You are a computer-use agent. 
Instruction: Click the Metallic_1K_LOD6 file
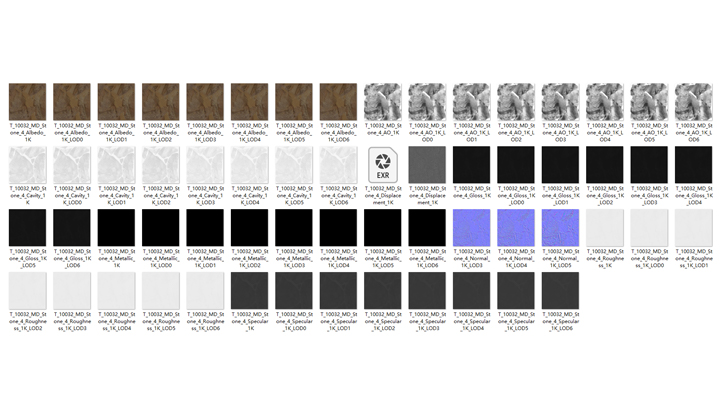coord(426,227)
